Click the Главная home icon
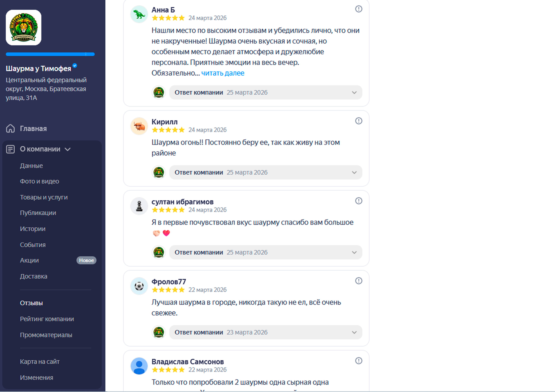This screenshot has width=555, height=392. (10, 129)
